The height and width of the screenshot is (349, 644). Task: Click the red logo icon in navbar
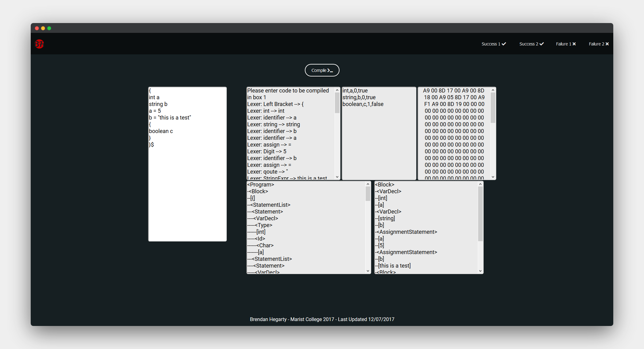tap(39, 44)
